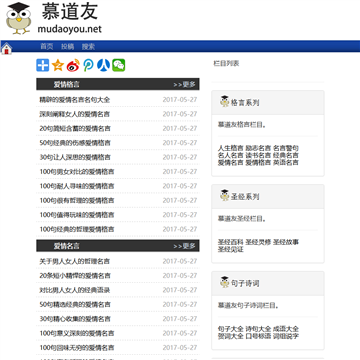Go to 英语名言 category

click(286, 163)
